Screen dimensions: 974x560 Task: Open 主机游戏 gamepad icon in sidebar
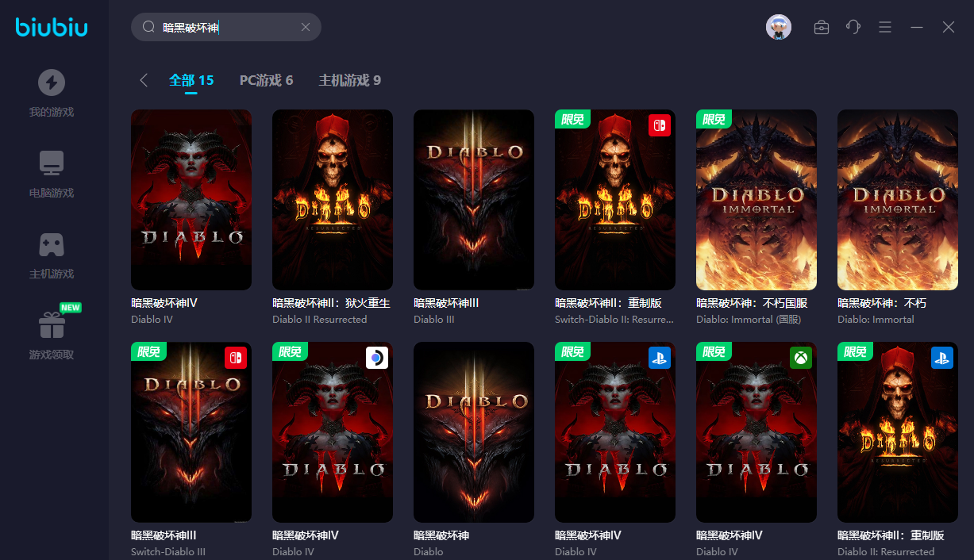[x=52, y=244]
